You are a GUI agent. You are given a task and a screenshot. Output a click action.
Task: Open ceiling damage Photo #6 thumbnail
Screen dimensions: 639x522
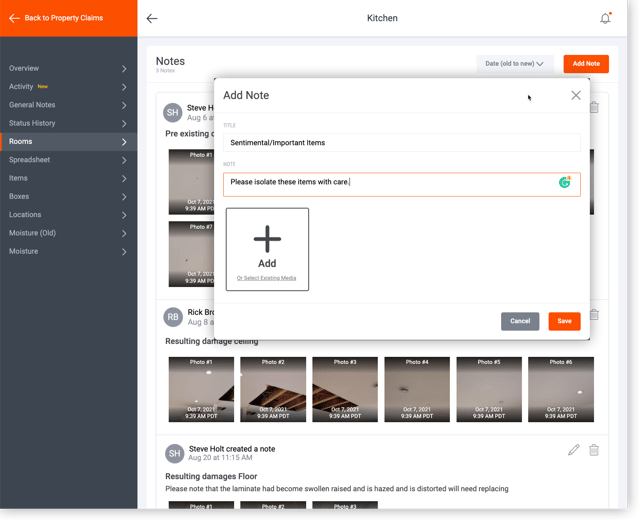point(561,390)
